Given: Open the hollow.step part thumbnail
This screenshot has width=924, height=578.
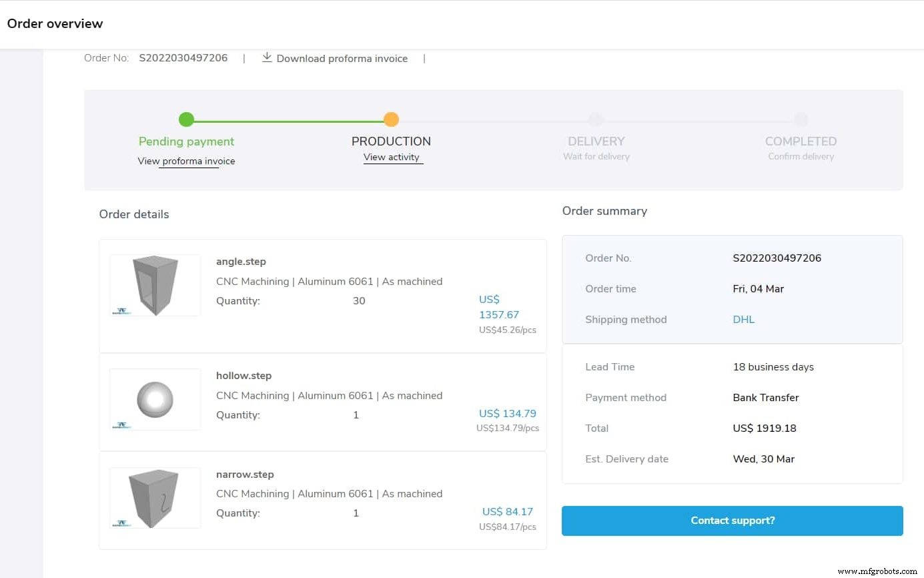Looking at the screenshot, I should 155,399.
